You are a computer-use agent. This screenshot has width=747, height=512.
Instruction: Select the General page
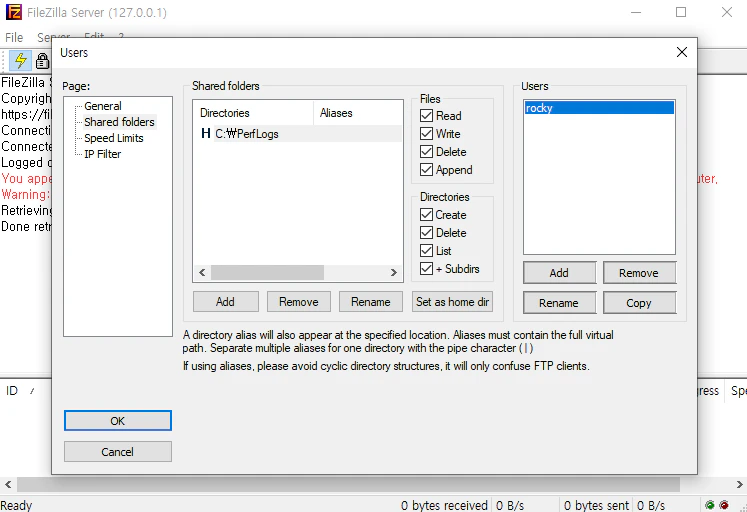(103, 106)
